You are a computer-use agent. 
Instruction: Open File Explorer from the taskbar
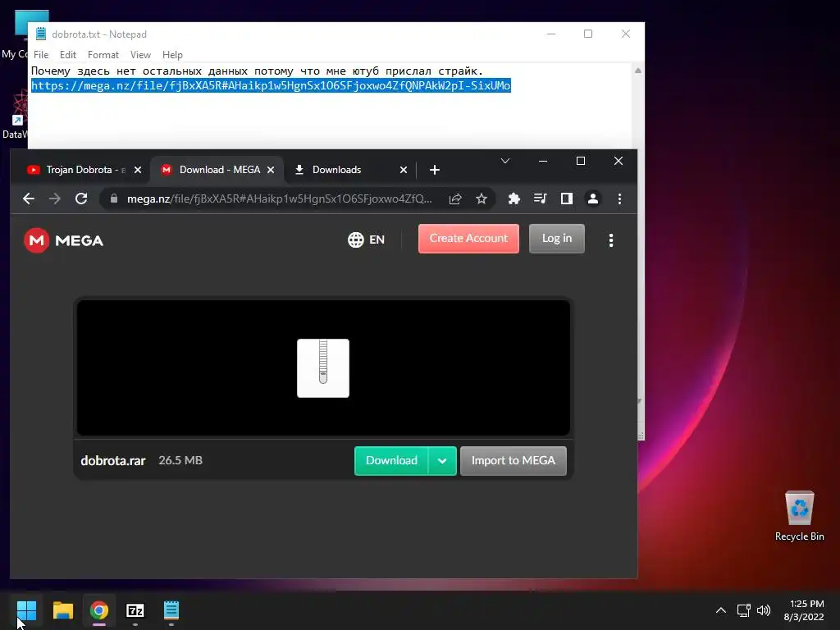62,610
